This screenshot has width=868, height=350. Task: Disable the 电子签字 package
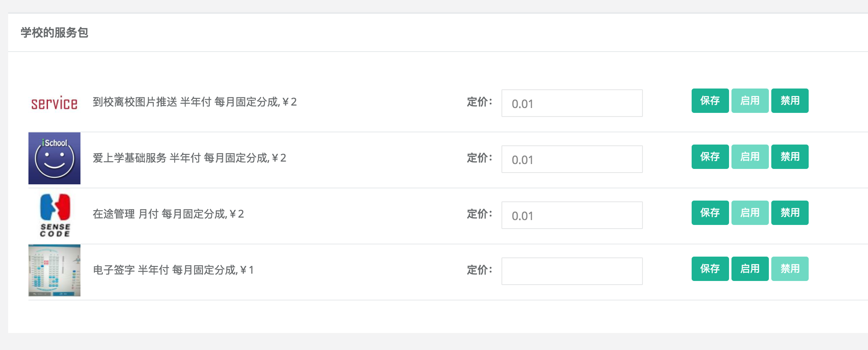point(790,269)
